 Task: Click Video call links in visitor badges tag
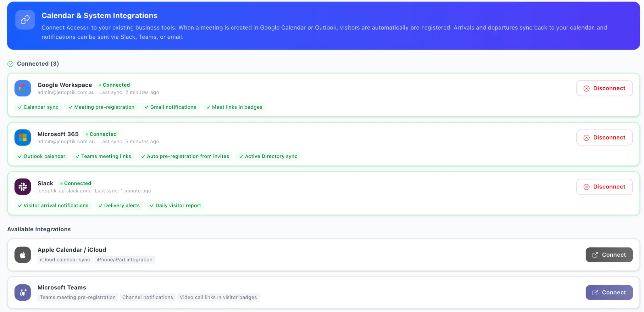pyautogui.click(x=218, y=298)
